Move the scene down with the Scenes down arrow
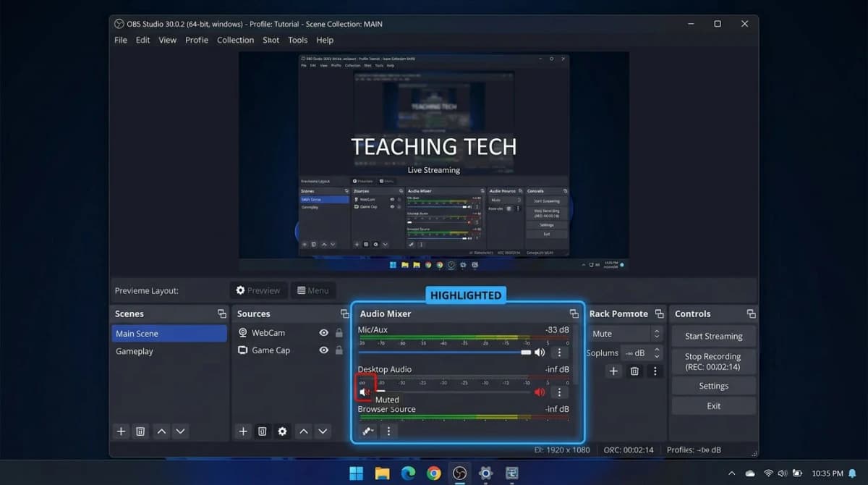868x485 pixels. click(x=180, y=431)
